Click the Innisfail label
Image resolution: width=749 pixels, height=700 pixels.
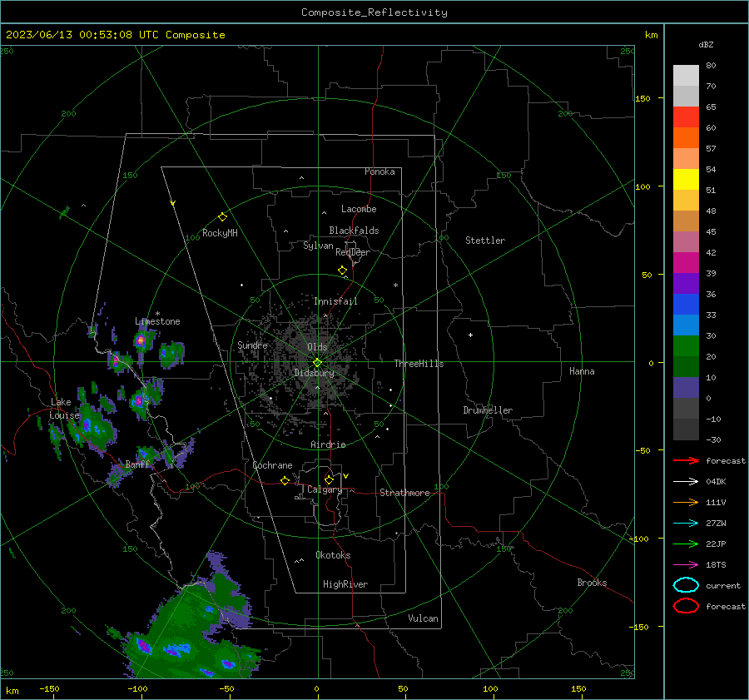pyautogui.click(x=335, y=301)
